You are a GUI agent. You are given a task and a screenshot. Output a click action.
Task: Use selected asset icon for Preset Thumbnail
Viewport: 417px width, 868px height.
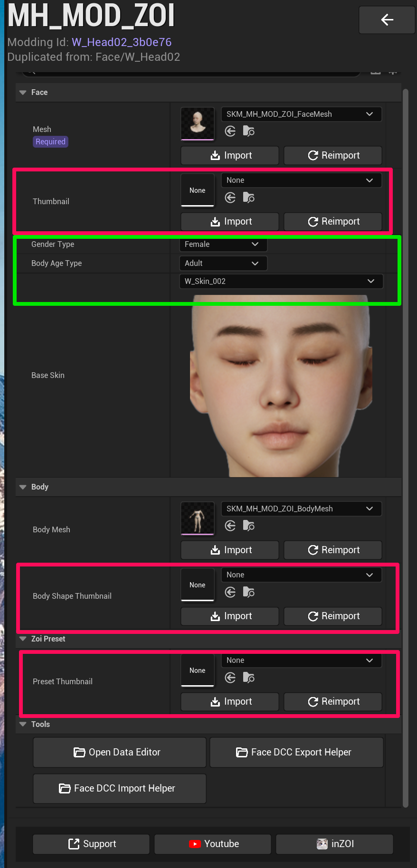(x=230, y=678)
